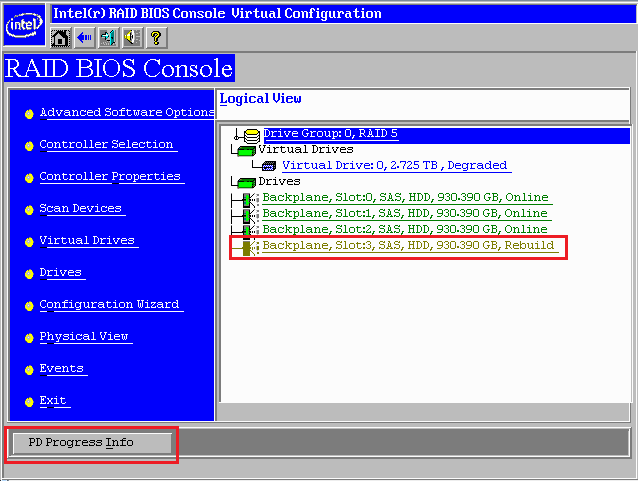The height and width of the screenshot is (481, 638).
Task: Click the yellow bullet beside Controller Properties
Action: pyautogui.click(x=29, y=178)
